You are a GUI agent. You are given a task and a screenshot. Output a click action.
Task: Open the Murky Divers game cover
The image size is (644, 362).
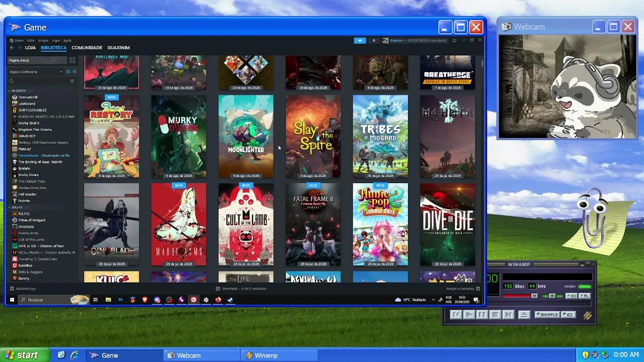tap(179, 136)
